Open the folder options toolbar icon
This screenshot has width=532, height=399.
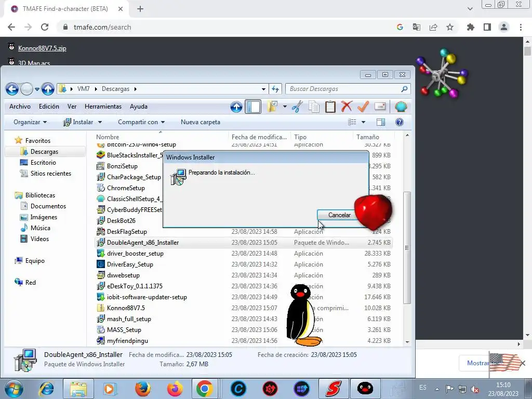click(272, 107)
